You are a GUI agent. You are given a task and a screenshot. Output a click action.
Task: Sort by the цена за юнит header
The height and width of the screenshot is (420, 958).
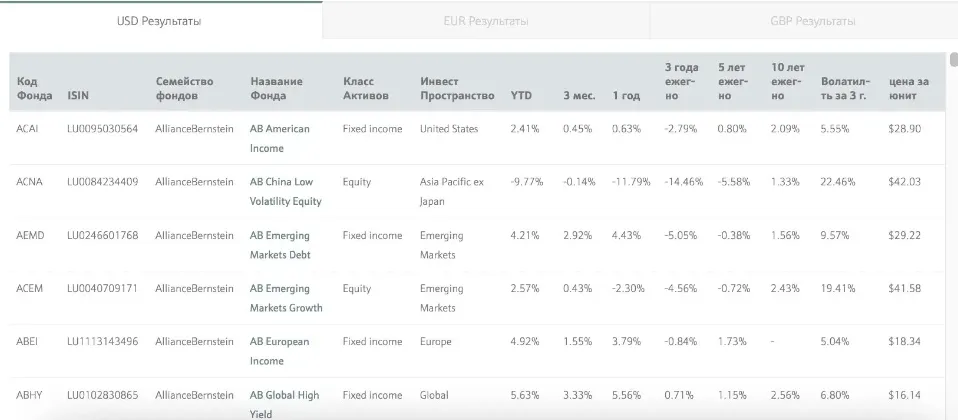909,89
